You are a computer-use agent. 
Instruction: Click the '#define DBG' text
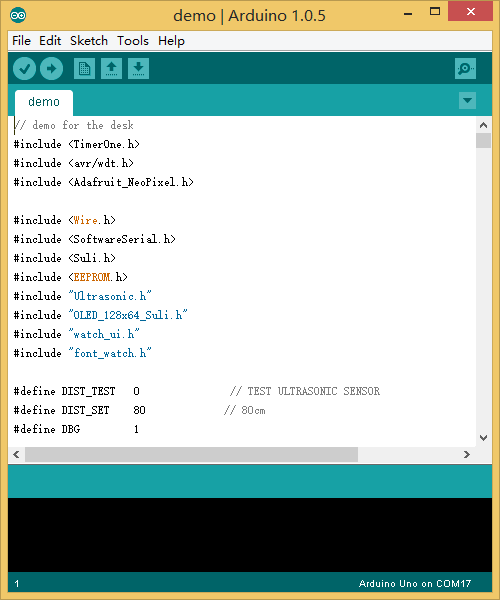coord(47,429)
